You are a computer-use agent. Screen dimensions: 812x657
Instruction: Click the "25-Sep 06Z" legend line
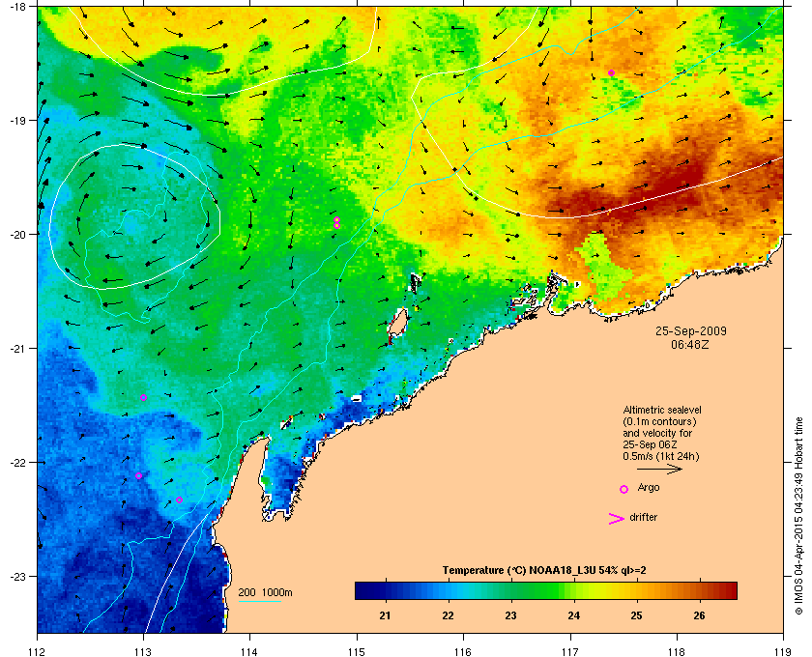click(x=650, y=444)
